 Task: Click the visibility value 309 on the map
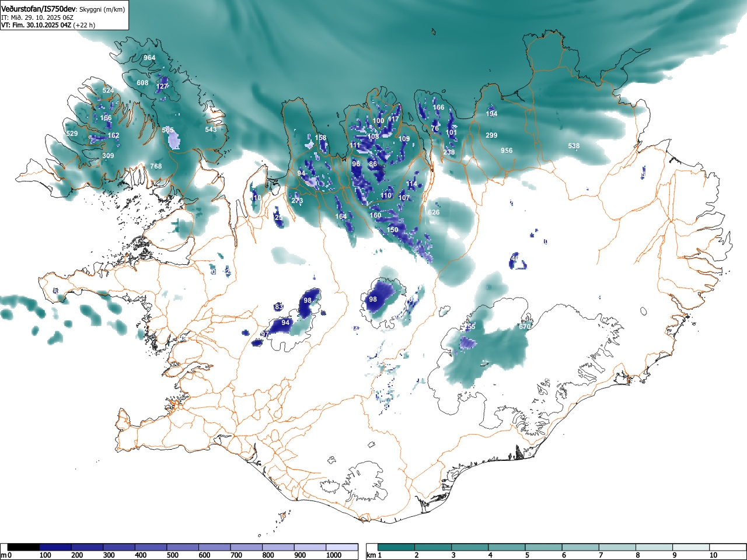pos(108,156)
